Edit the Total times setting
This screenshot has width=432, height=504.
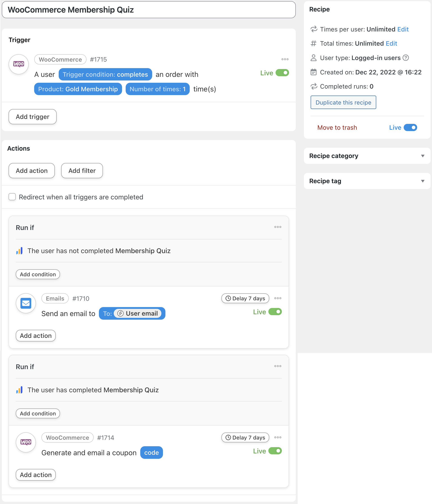[x=391, y=43]
